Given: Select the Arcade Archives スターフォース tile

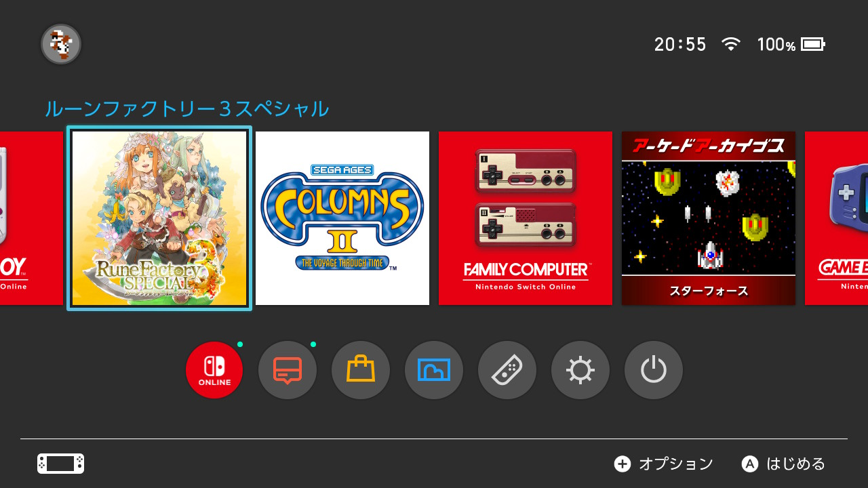Looking at the screenshot, I should [x=709, y=218].
